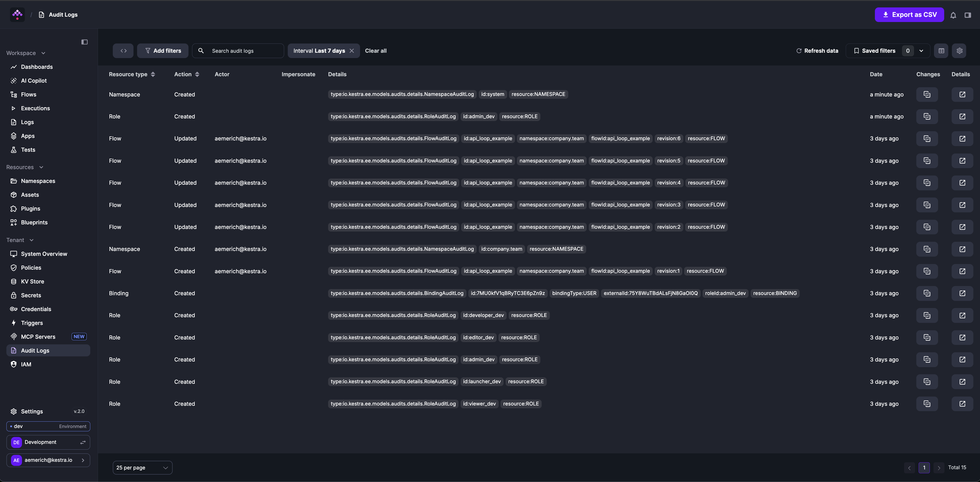This screenshot has height=482, width=980.
Task: Focus the Search audit logs field
Action: (x=238, y=51)
